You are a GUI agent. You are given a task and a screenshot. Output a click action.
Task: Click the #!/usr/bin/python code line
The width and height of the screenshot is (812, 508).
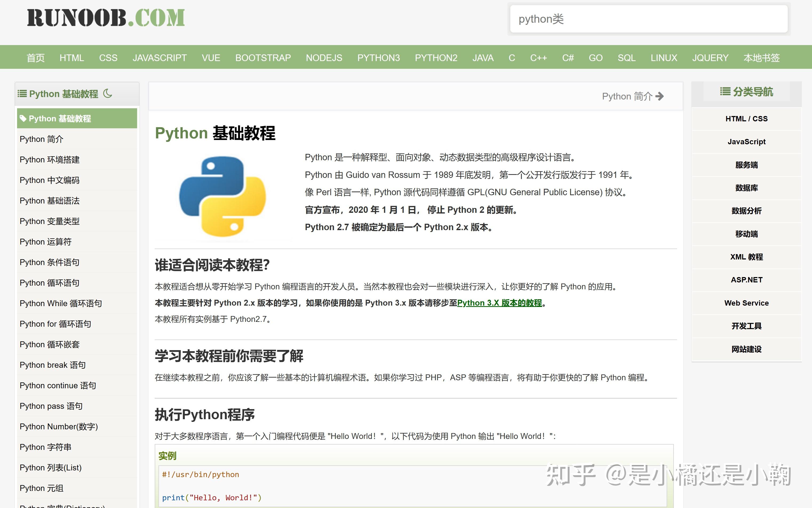point(201,474)
